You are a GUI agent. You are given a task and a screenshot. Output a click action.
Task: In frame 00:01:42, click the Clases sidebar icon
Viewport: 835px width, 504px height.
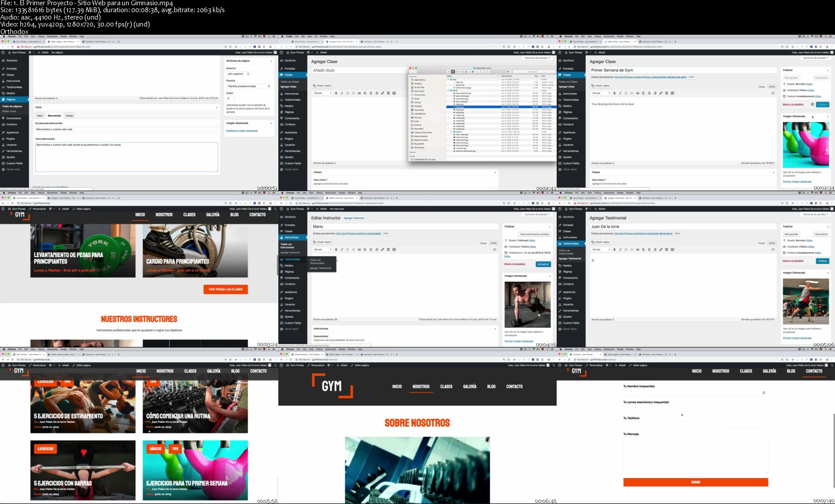coord(282,75)
